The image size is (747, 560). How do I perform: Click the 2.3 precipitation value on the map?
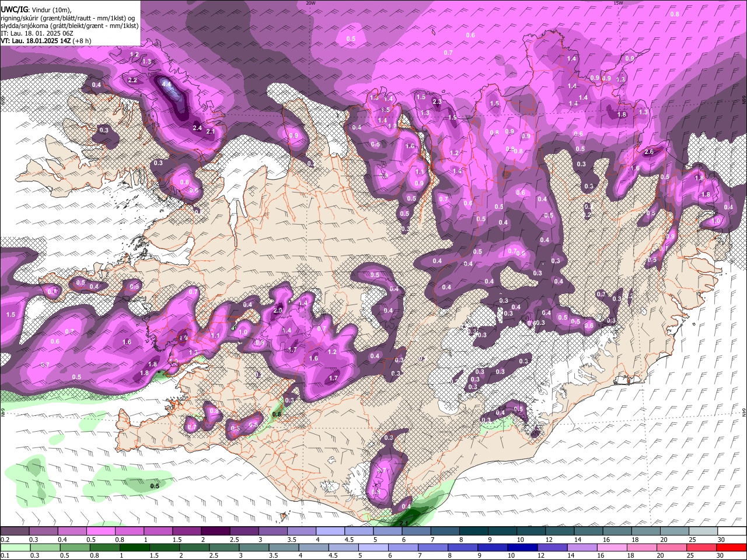coord(437,102)
